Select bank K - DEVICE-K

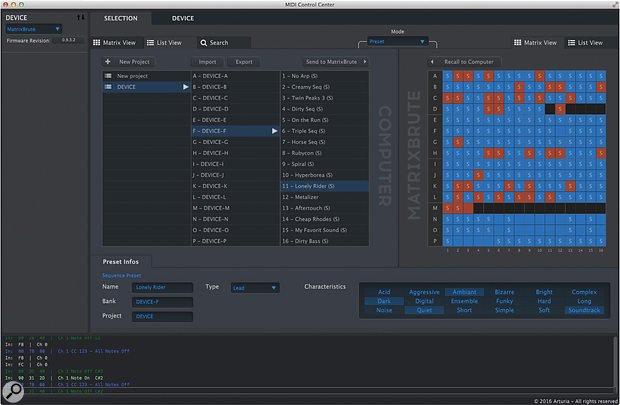click(235, 186)
